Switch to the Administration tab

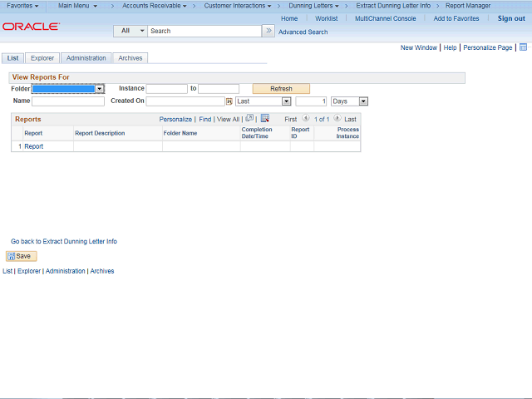click(x=86, y=58)
